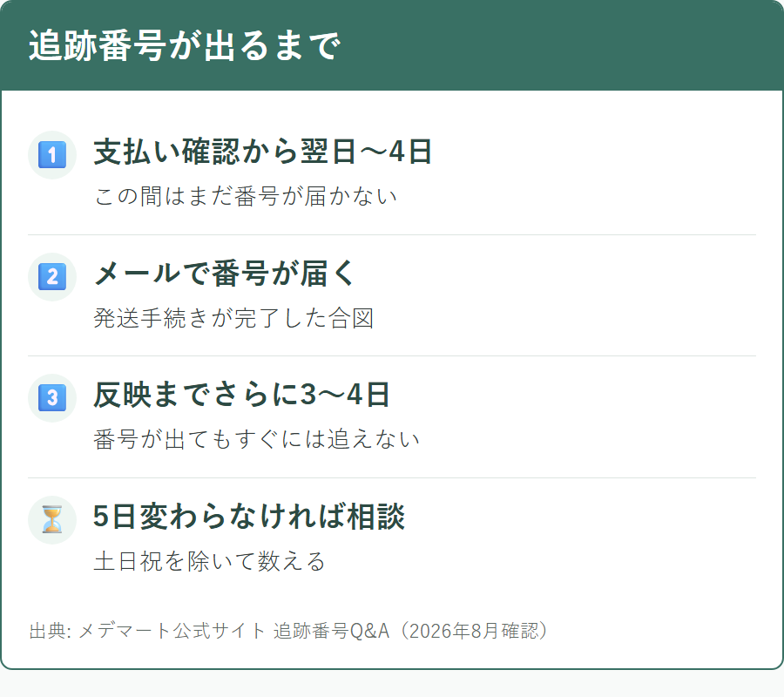This screenshot has height=697, width=784.
Task: Click the card title 追跡番号が出るまで
Action: pos(185,45)
